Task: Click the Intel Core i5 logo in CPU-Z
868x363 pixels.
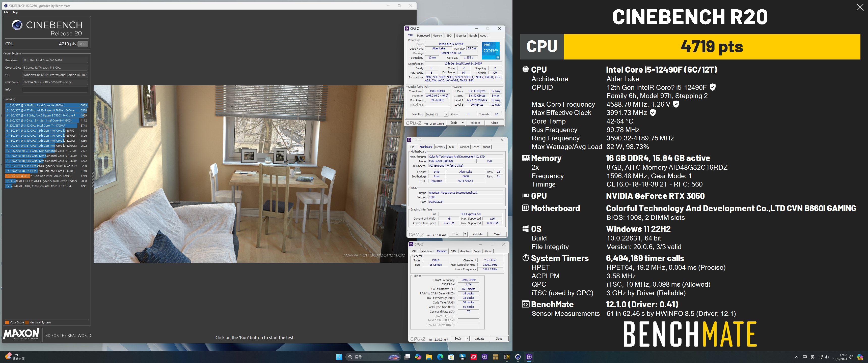Action: [x=491, y=50]
